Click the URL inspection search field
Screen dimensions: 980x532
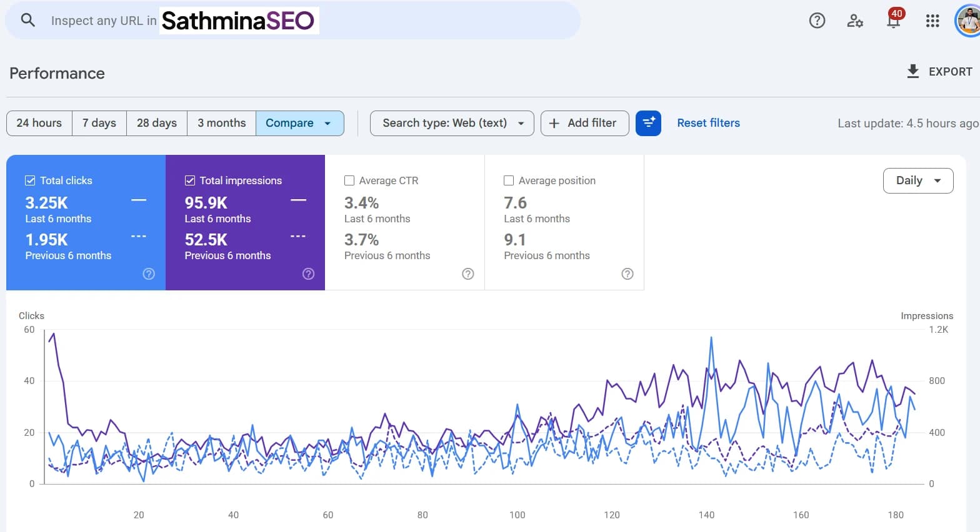coord(292,21)
